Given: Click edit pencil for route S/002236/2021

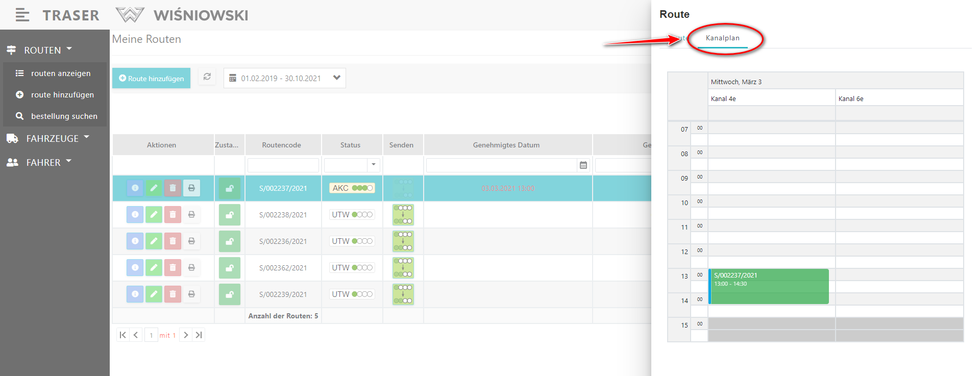Looking at the screenshot, I should click(x=154, y=241).
